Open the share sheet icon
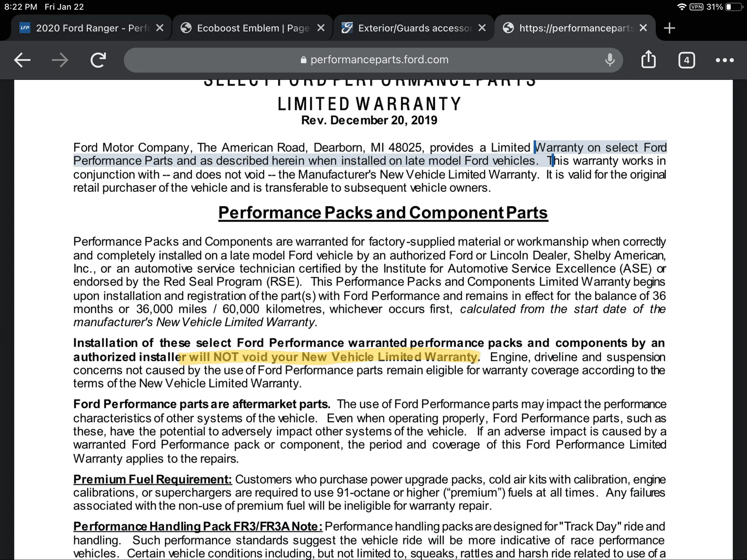Viewport: 747px width, 560px height. point(649,59)
